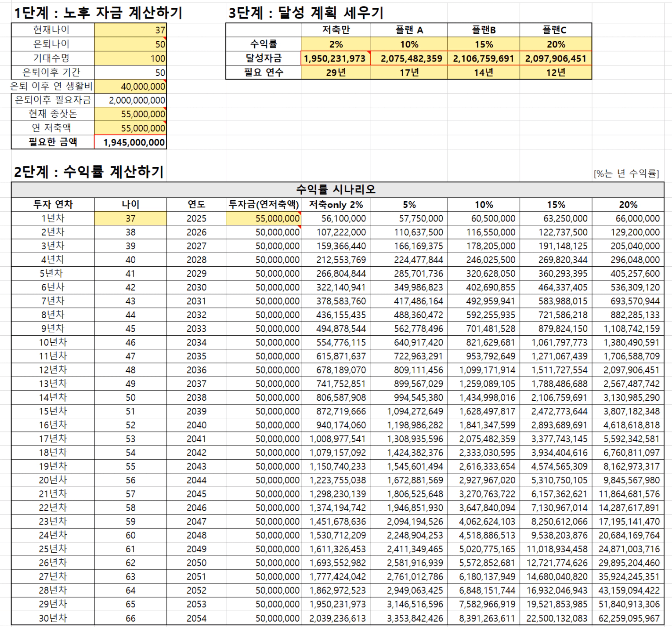The height and width of the screenshot is (627, 672).
Task: Click the year 2030 cell
Action: click(196, 287)
